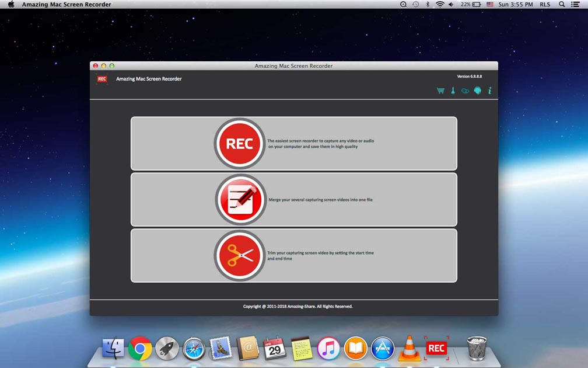
Task: Click the Sun 3:55 PM clock
Action: click(515, 5)
